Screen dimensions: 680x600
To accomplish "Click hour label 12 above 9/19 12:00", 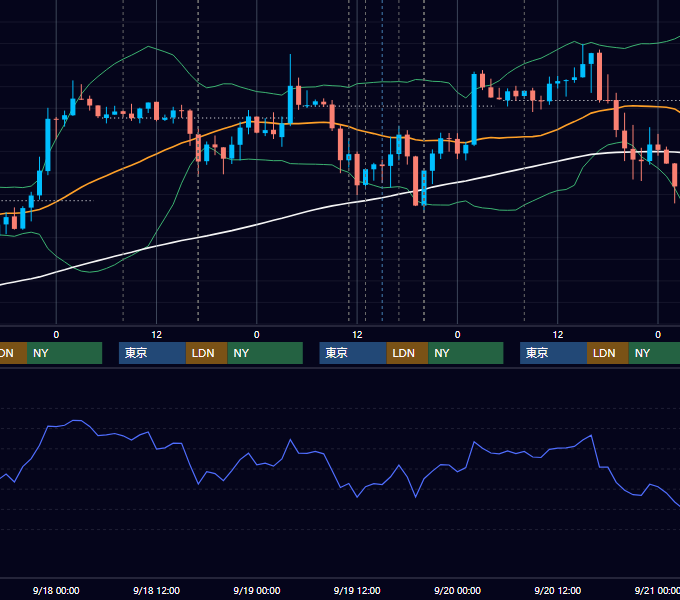I will click(x=357, y=335).
